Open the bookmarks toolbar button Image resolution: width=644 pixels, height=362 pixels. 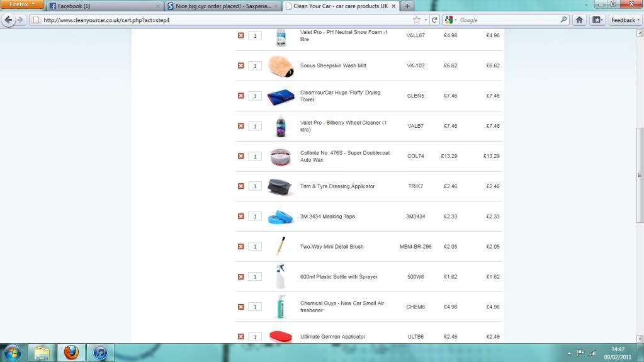(597, 20)
